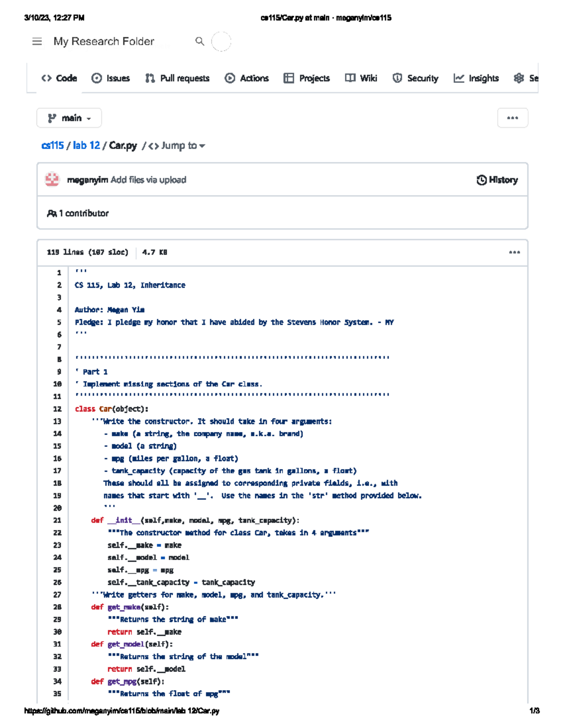
Task: Select line number 21 in the code
Action: click(57, 520)
